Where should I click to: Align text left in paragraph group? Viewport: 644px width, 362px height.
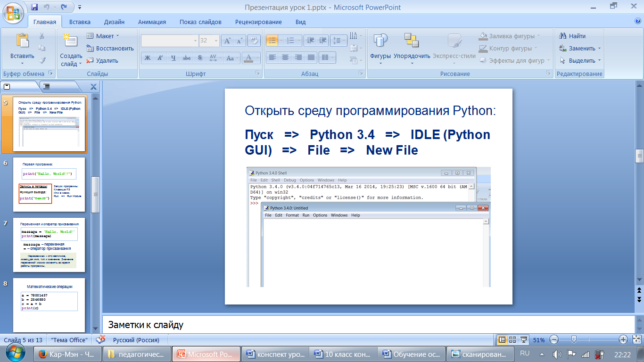pyautogui.click(x=272, y=58)
